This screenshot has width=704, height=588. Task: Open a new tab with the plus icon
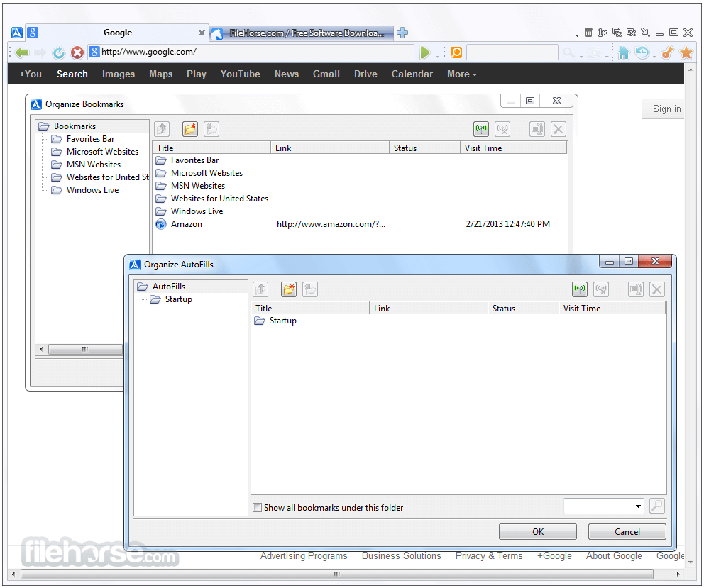pyautogui.click(x=402, y=33)
